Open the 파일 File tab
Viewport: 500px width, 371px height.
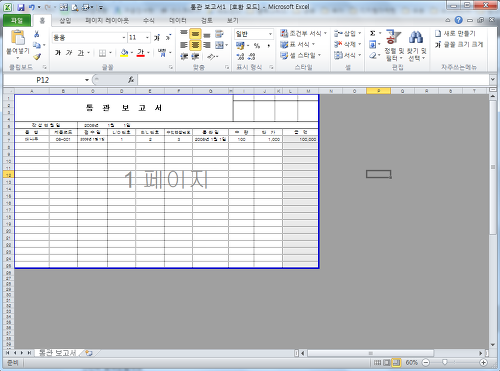17,20
